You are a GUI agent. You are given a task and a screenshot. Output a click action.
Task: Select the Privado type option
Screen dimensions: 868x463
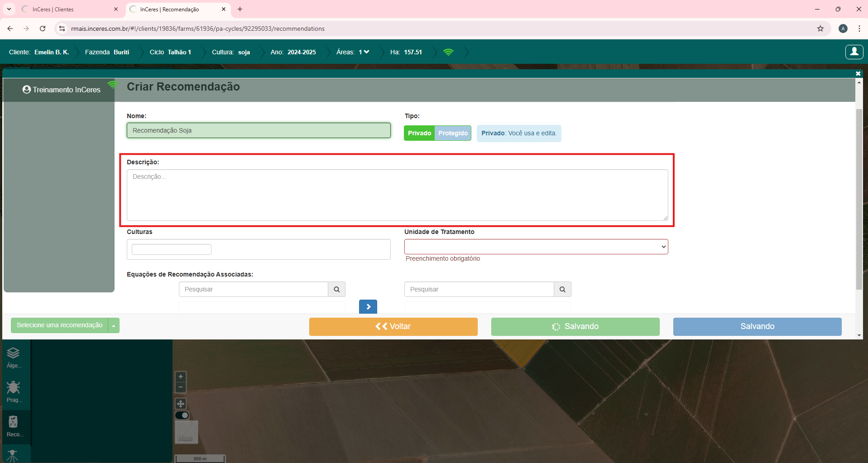click(x=419, y=133)
